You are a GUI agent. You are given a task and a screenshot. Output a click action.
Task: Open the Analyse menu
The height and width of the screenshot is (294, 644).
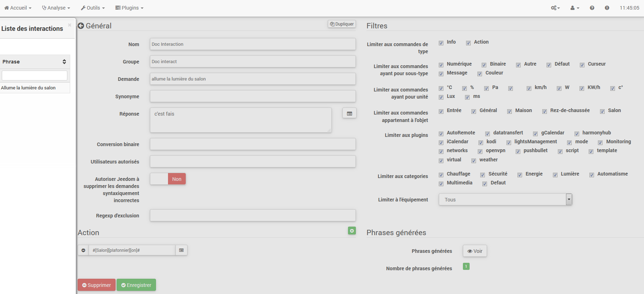[x=56, y=8]
